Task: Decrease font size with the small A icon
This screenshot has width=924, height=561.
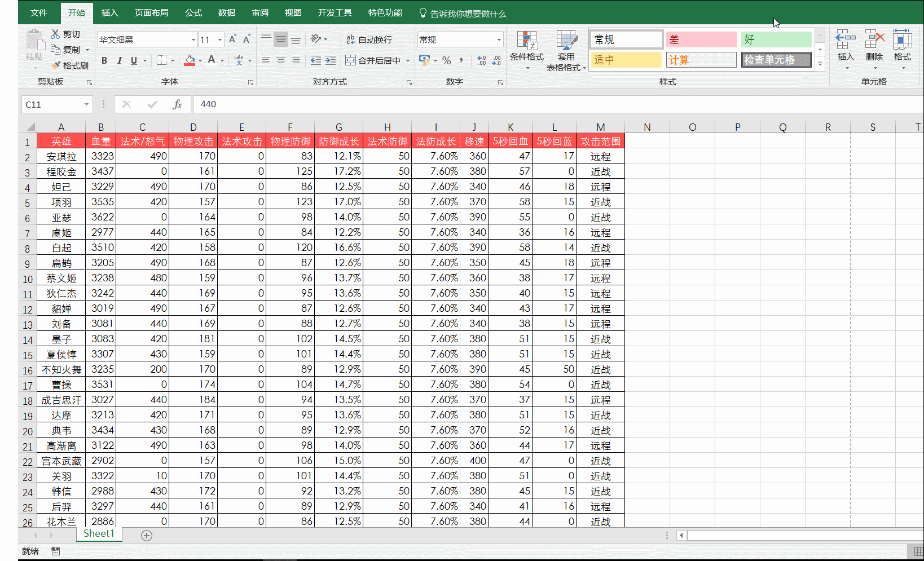Action: click(x=247, y=39)
